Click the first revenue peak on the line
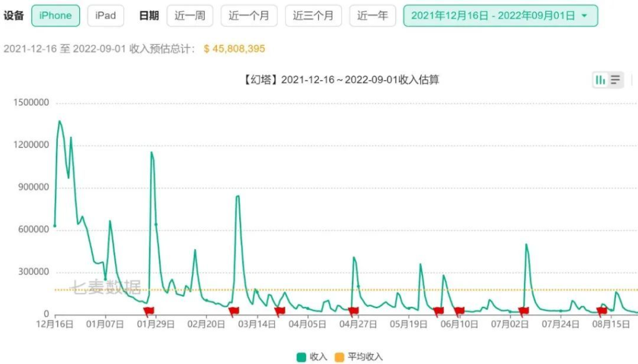This screenshot has height=364, width=638. point(60,121)
